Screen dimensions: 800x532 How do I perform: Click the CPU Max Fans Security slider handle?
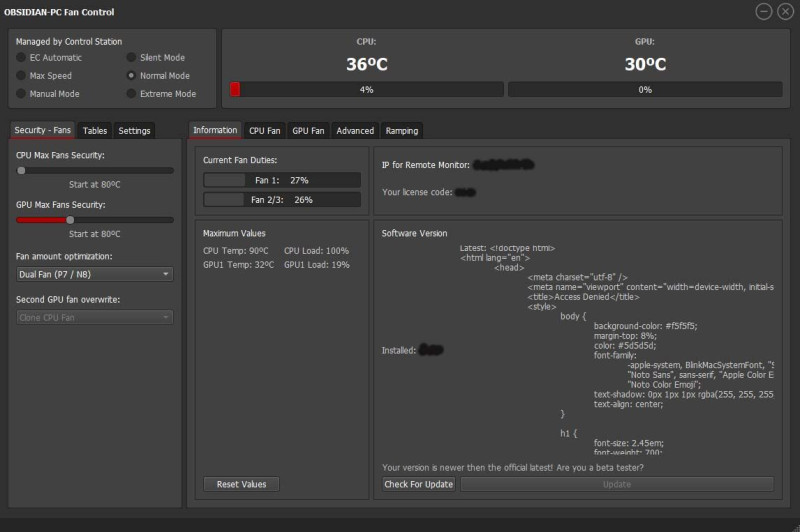[x=21, y=170]
